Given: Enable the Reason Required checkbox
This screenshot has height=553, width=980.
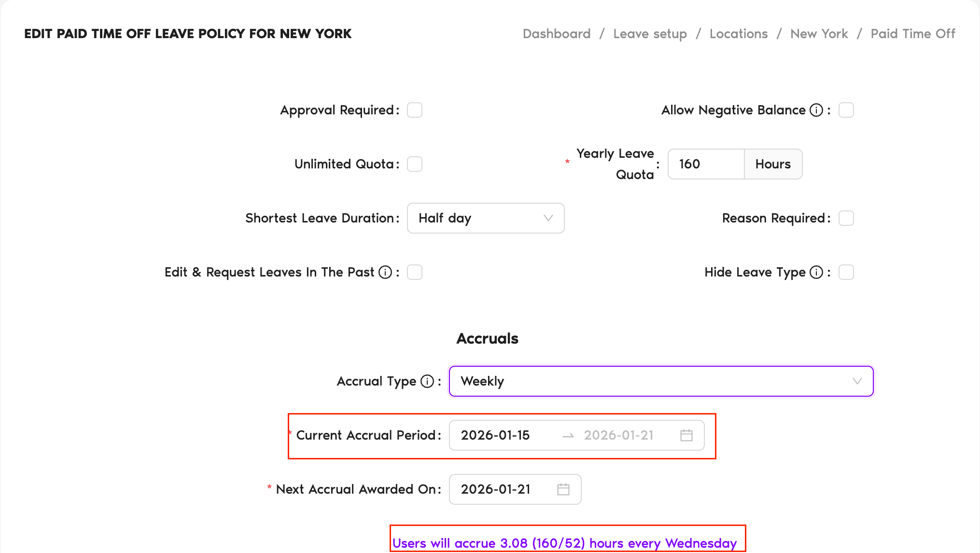Looking at the screenshot, I should [845, 218].
